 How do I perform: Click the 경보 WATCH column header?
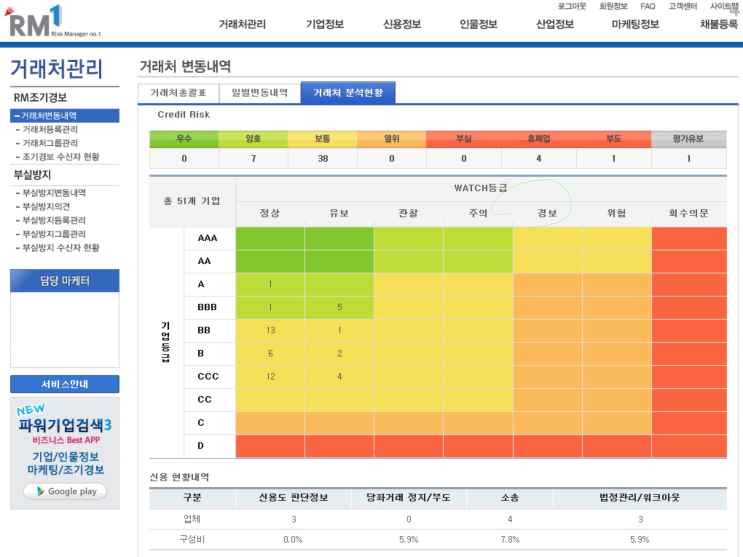[x=547, y=213]
